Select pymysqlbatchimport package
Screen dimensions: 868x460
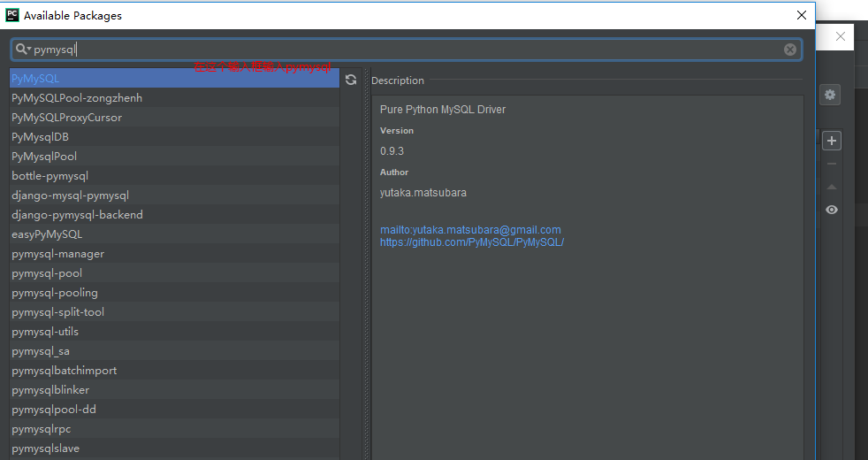(174, 371)
